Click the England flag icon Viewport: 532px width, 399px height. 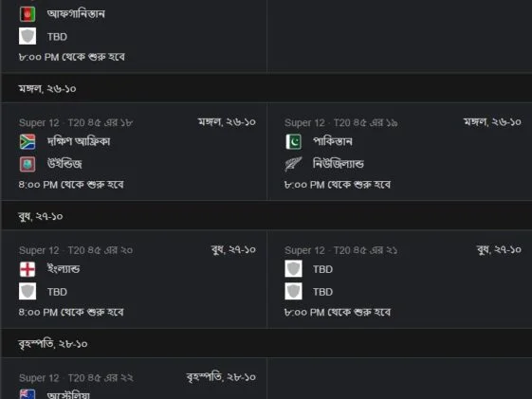point(28,269)
